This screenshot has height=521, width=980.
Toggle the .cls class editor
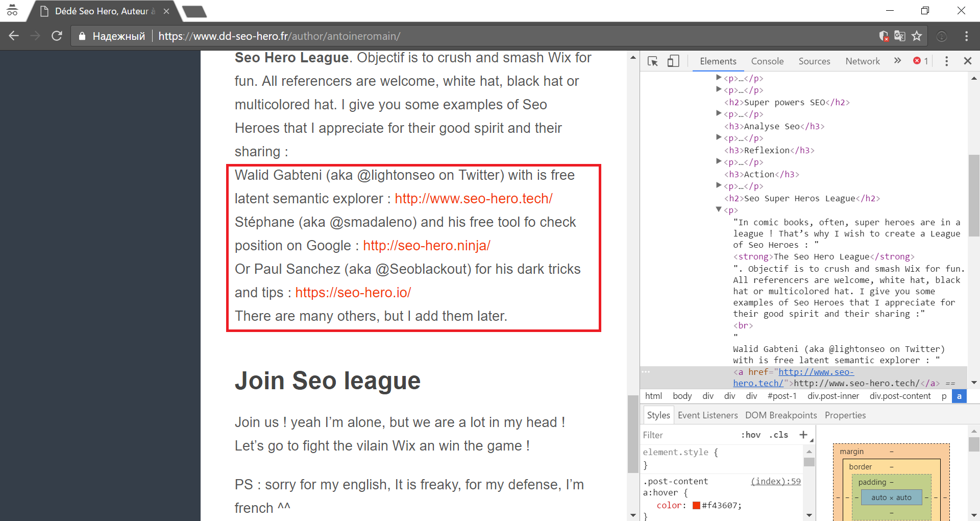coord(779,435)
